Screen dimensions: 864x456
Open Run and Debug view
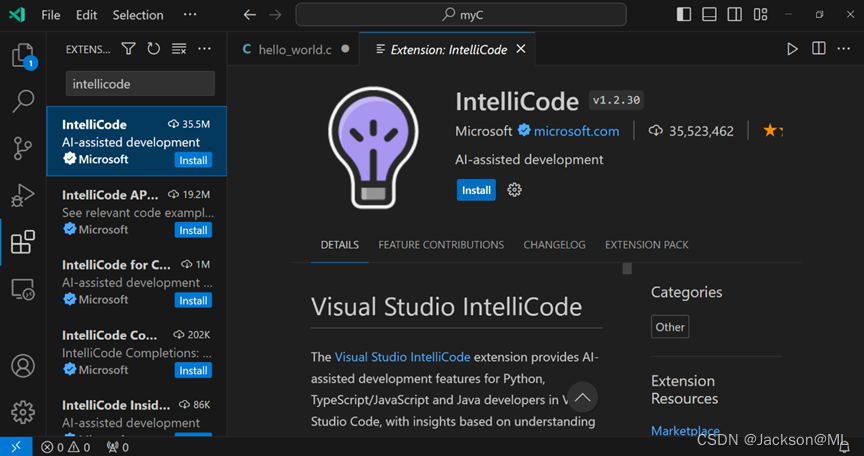(23, 196)
